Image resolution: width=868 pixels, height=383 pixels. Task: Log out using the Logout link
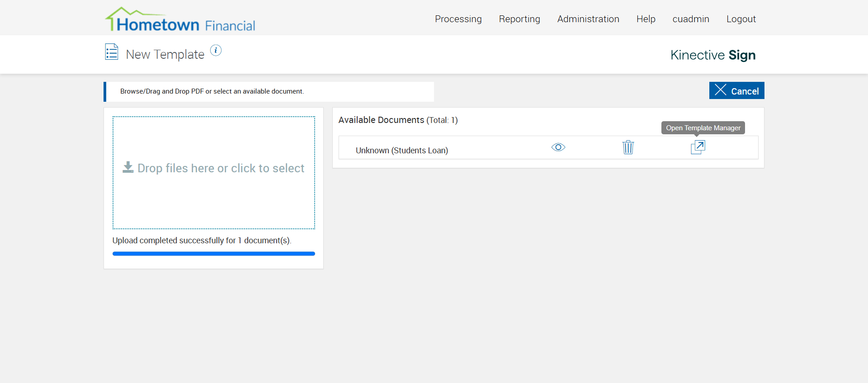click(741, 19)
